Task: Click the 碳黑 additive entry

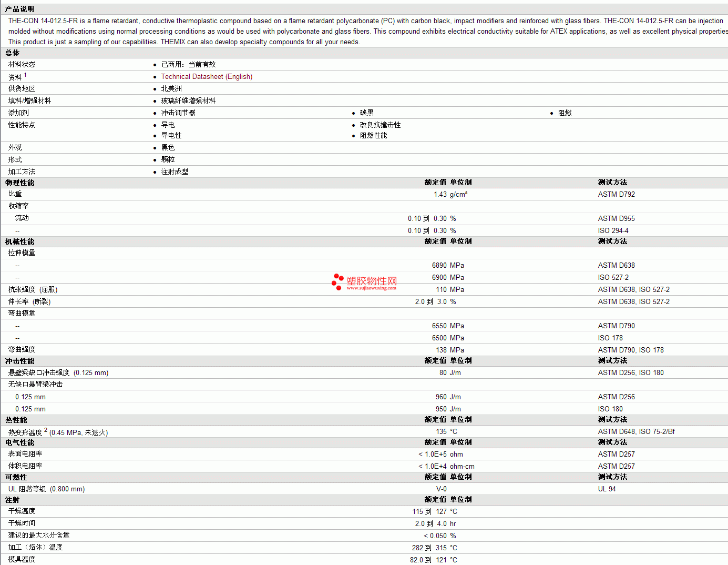Action: [367, 113]
